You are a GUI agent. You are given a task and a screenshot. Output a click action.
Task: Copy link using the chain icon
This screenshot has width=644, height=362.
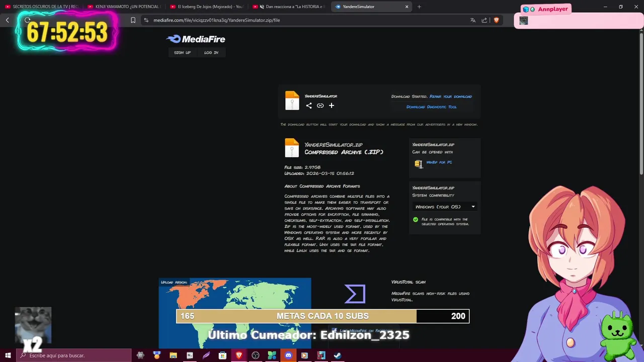(320, 106)
